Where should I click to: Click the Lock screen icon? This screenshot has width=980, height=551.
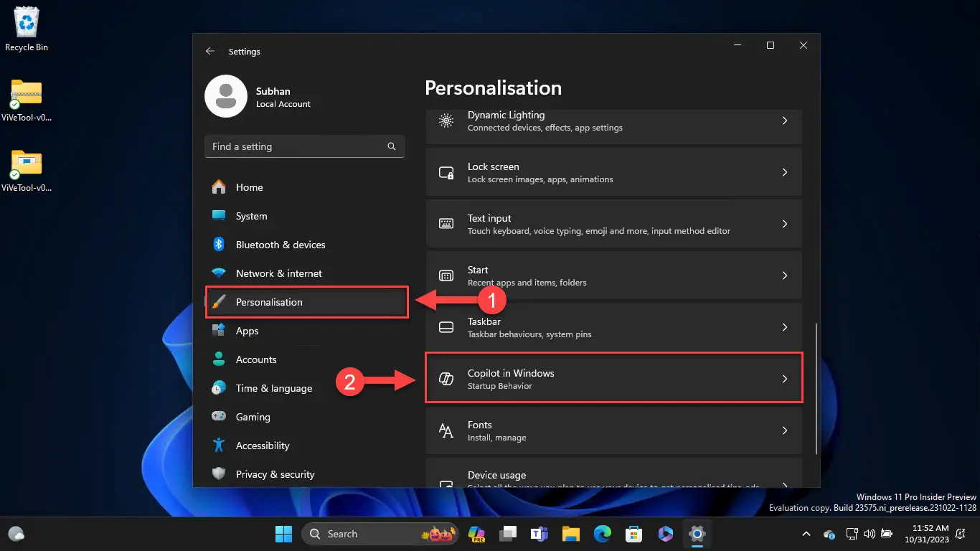(446, 172)
